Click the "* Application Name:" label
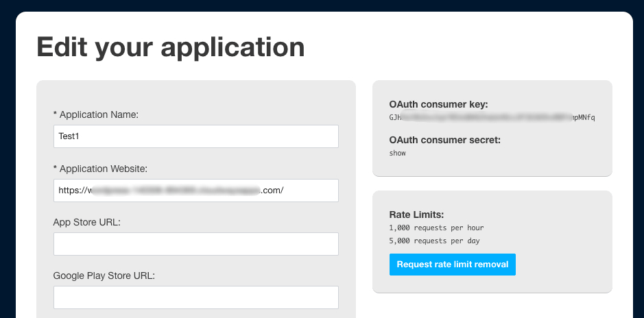This screenshot has width=644, height=318. (96, 115)
